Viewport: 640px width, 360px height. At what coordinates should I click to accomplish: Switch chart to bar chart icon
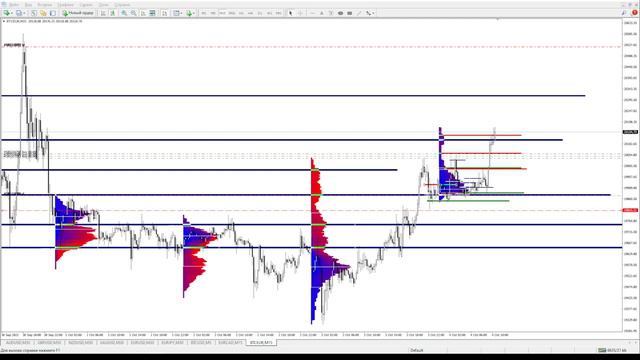click(103, 13)
